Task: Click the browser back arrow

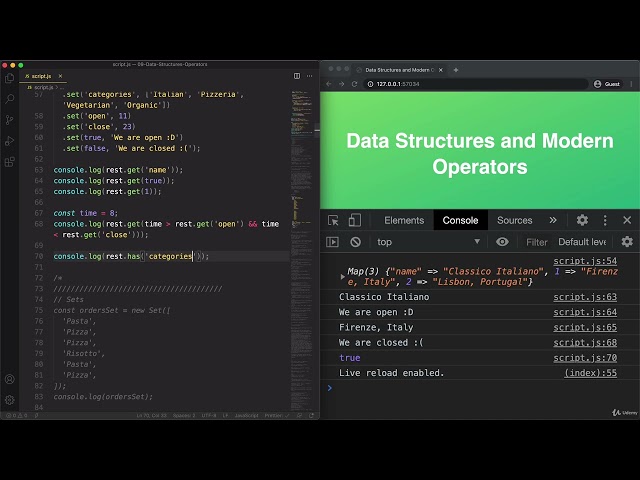Action: click(x=329, y=84)
